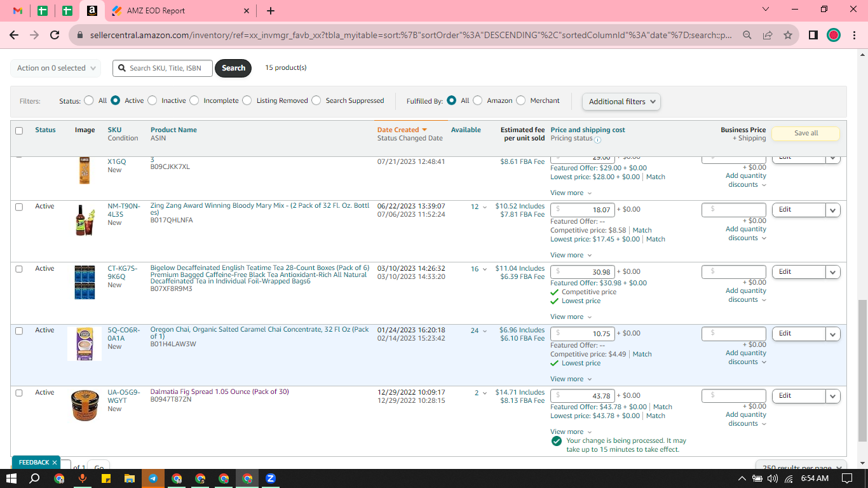The height and width of the screenshot is (488, 868).
Task: Open the microphone app on the taskbar
Action: coord(82,478)
